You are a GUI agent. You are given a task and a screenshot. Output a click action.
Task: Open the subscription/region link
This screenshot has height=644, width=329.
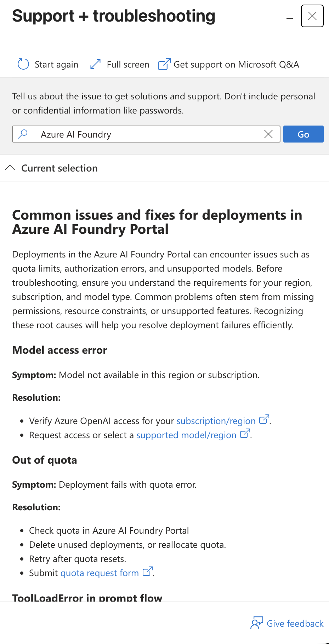click(216, 421)
